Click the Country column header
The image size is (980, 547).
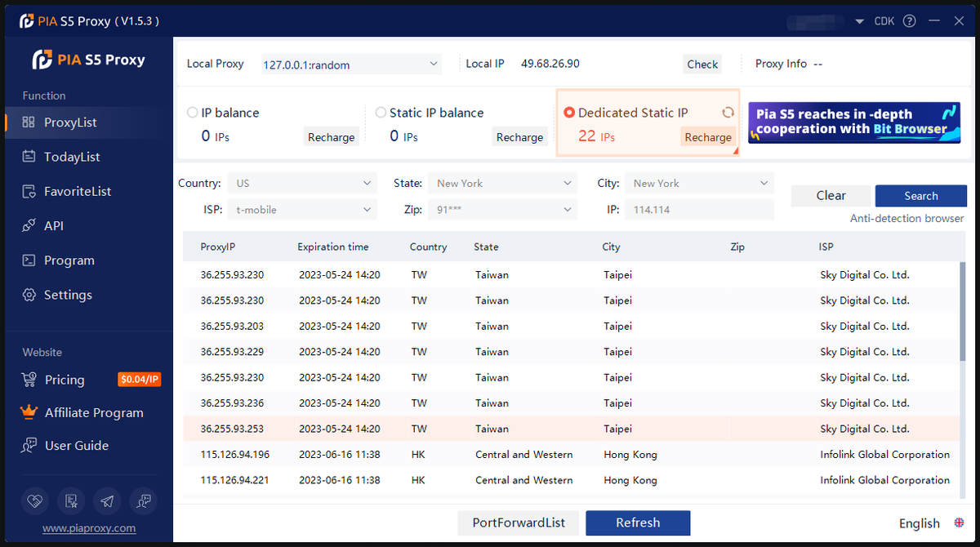pos(428,247)
